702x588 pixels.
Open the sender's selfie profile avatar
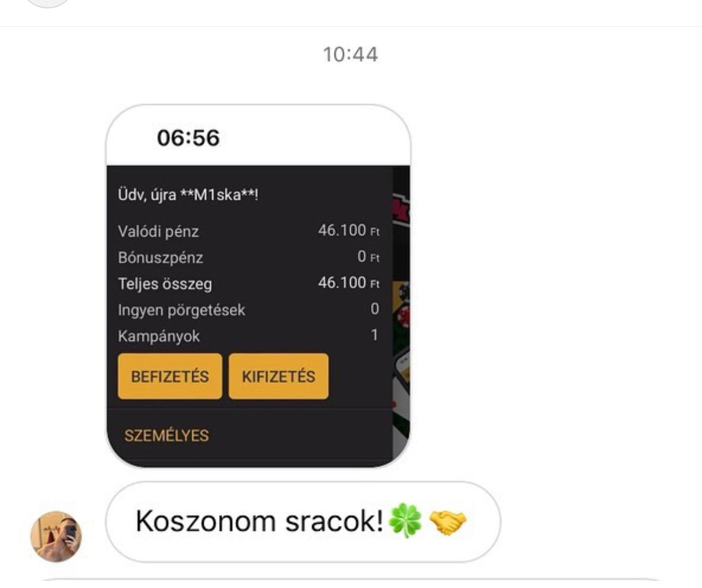click(x=56, y=537)
